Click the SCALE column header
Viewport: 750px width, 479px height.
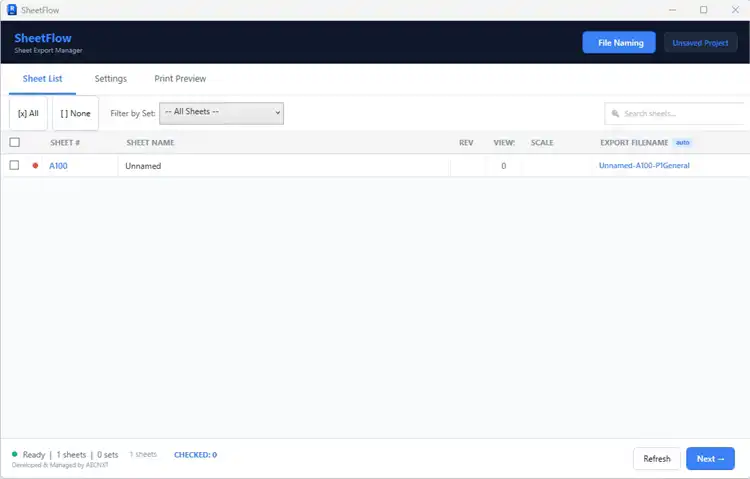542,143
